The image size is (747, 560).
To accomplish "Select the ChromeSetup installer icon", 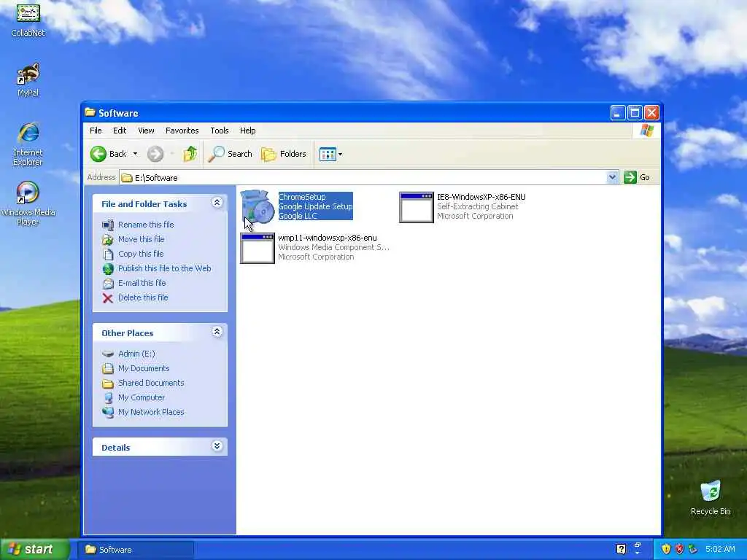I will (x=258, y=206).
